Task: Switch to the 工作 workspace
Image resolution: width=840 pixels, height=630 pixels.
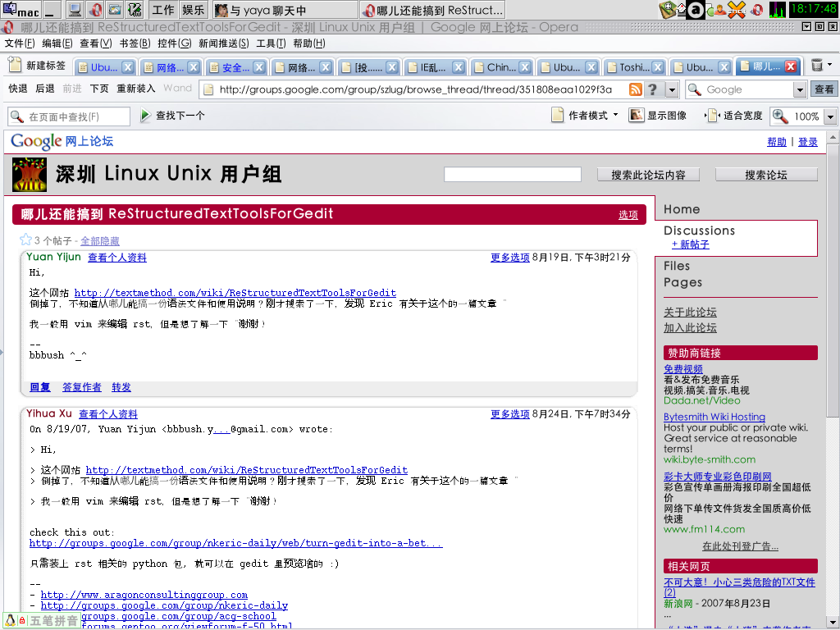Action: (163, 10)
